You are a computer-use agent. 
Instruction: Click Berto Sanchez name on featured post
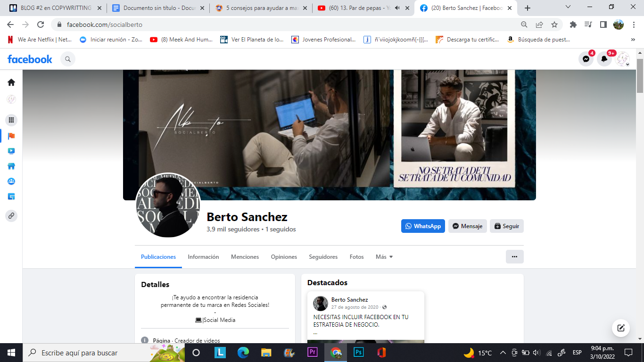(350, 300)
